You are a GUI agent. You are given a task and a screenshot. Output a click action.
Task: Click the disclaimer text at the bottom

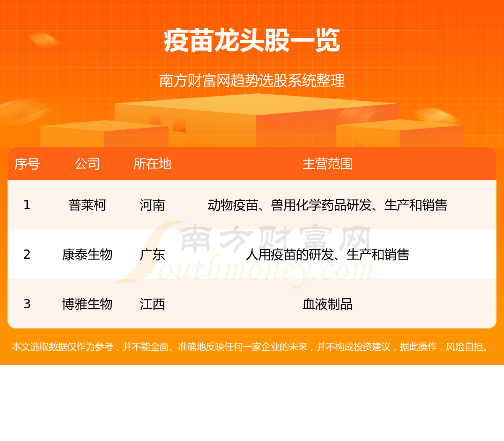pos(252,347)
